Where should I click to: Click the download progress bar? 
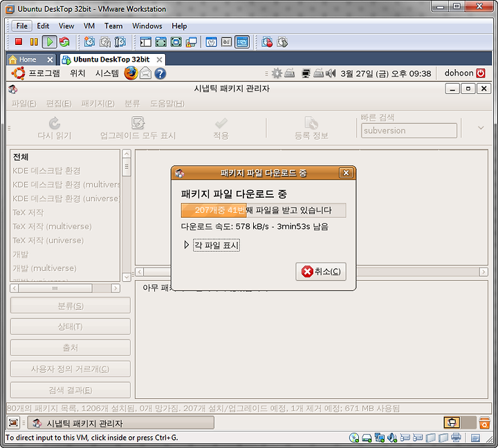pos(264,210)
